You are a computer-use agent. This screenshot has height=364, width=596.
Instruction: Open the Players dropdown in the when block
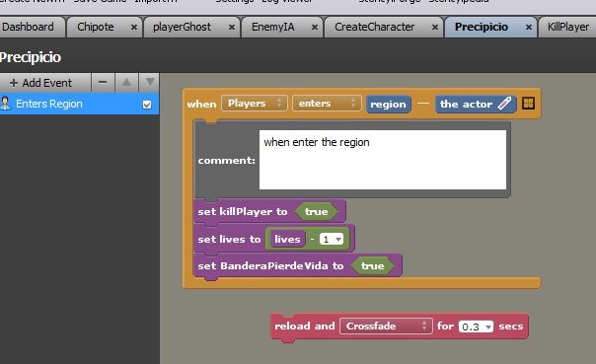[x=255, y=104]
